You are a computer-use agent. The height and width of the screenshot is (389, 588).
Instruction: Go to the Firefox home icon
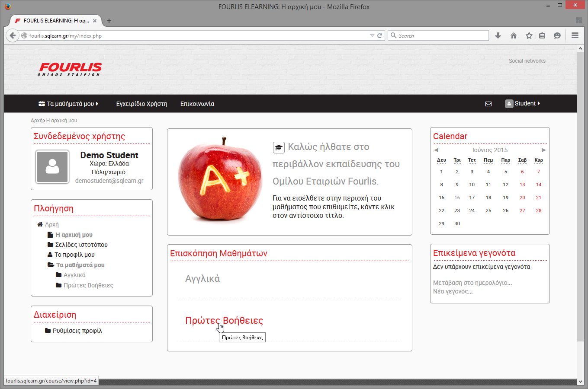[x=514, y=35]
